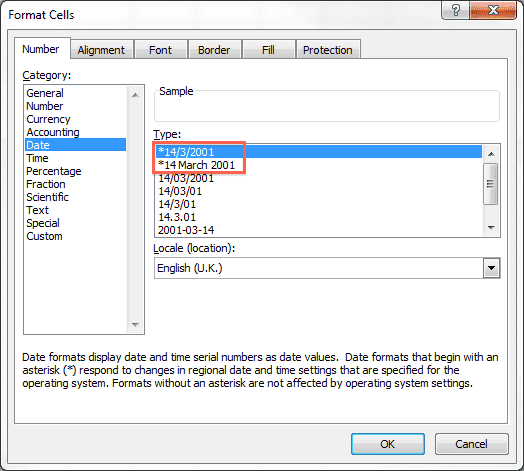This screenshot has height=471, width=524.
Task: Click the English (U.K.) locale field
Action: [x=319, y=268]
